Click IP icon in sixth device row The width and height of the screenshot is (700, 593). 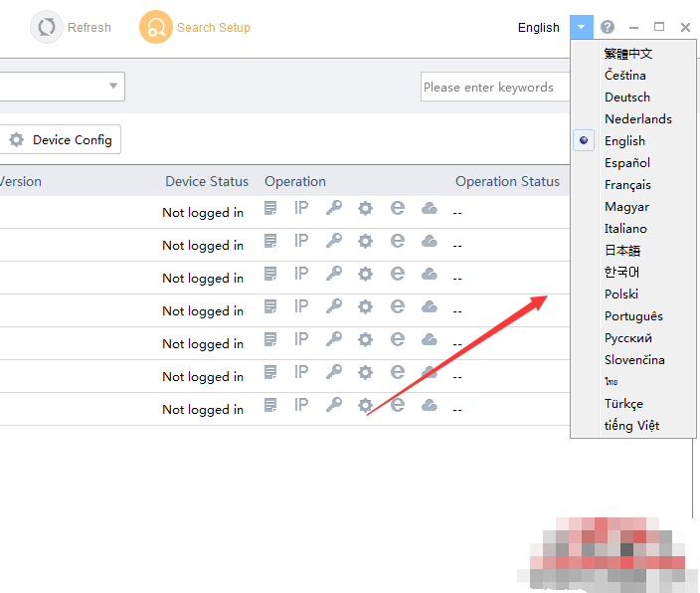point(301,372)
